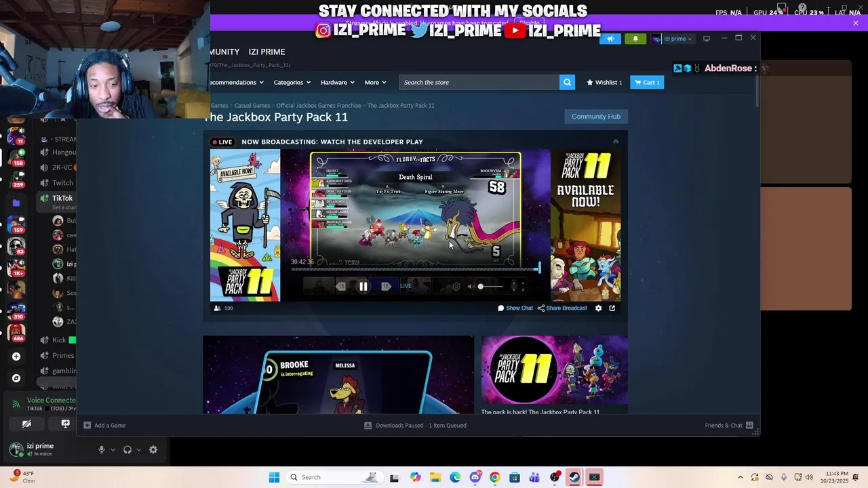Show hidden system tray icons
This screenshot has height=488, width=868.
point(741,477)
